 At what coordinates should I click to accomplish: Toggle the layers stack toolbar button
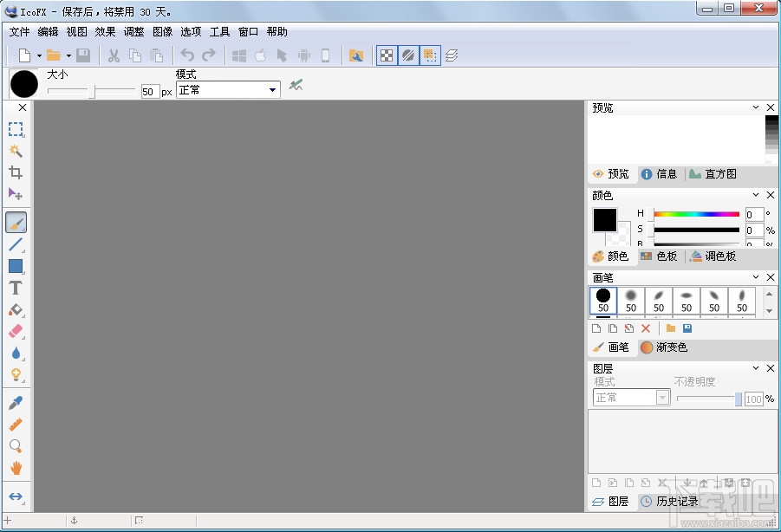(452, 55)
